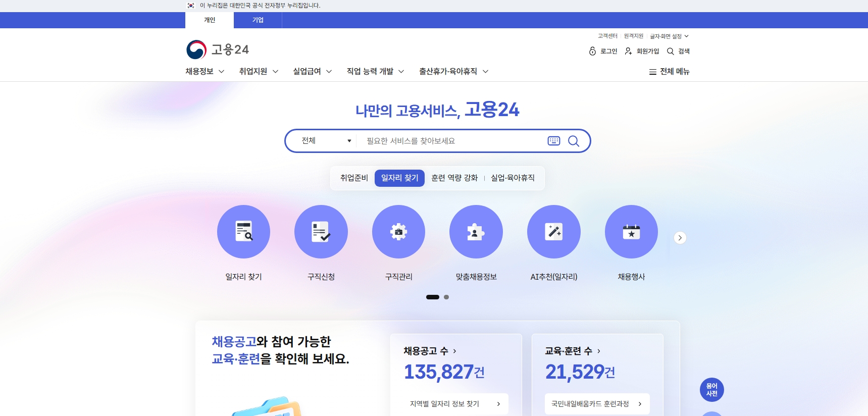Click the 용어사전 floating button
Screen dimensions: 868x416
(711, 390)
